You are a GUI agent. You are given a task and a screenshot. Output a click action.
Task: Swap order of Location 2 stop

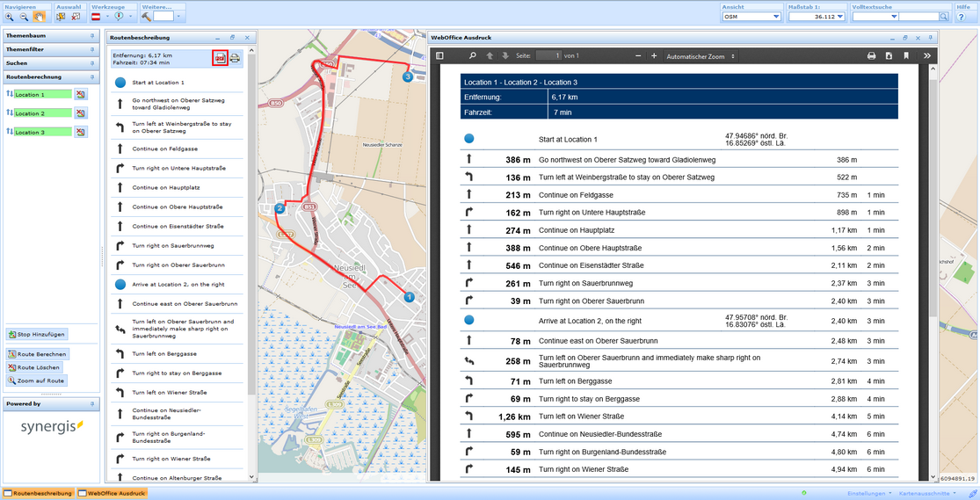[x=10, y=113]
